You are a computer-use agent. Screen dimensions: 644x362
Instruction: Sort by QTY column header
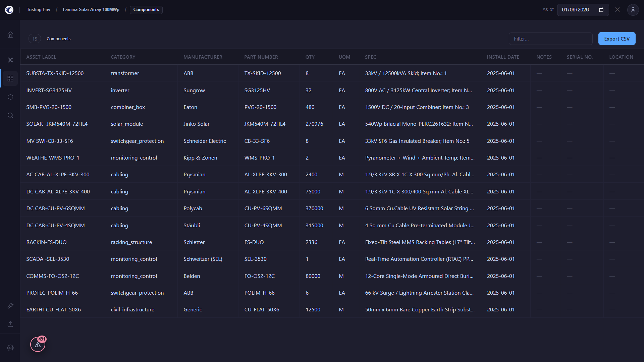pyautogui.click(x=310, y=57)
